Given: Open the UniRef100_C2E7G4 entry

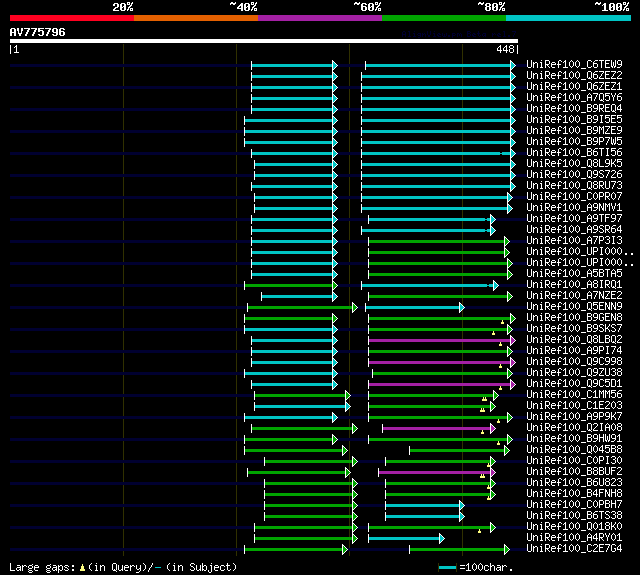Looking at the screenshot, I should [x=574, y=549].
